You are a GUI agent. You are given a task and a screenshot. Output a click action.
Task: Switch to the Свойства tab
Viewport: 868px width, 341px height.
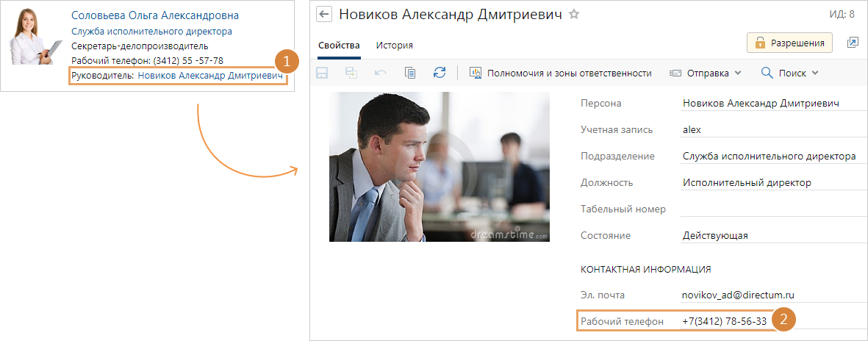[x=339, y=46]
